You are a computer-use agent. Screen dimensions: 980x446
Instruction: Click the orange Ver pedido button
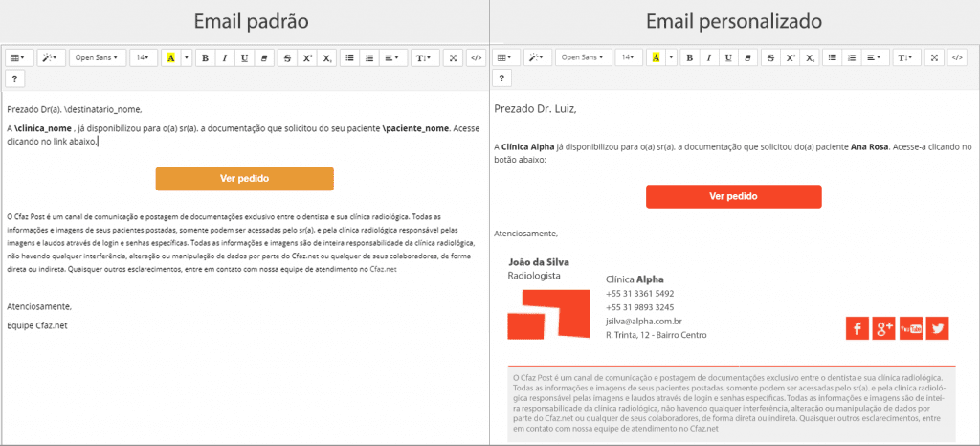244,179
